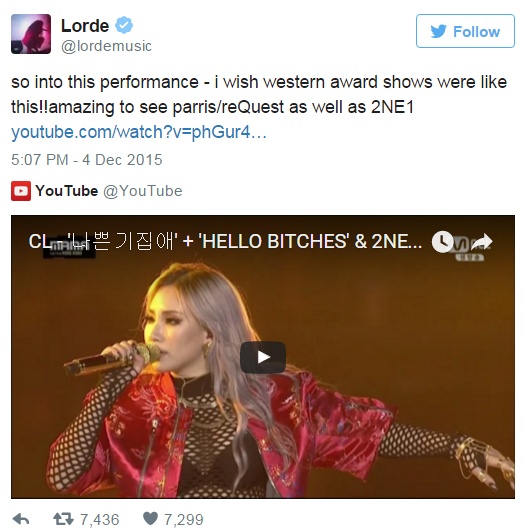Image resolution: width=524 pixels, height=530 pixels.
Task: Play the embedded YouTube video
Action: coord(263,357)
